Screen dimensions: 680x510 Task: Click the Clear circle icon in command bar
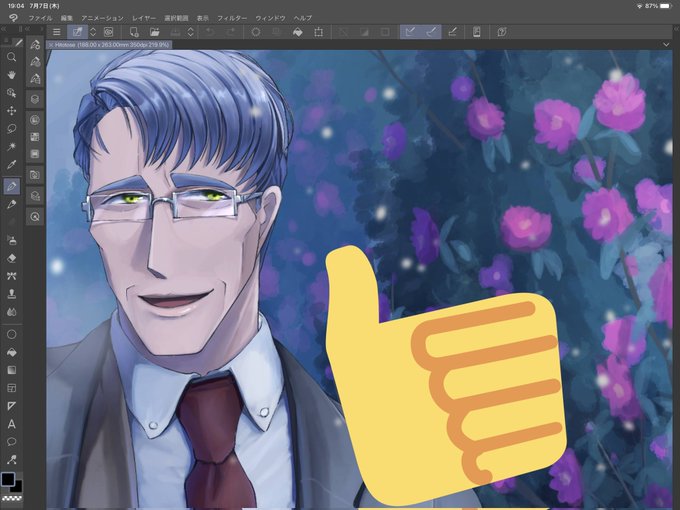point(256,32)
